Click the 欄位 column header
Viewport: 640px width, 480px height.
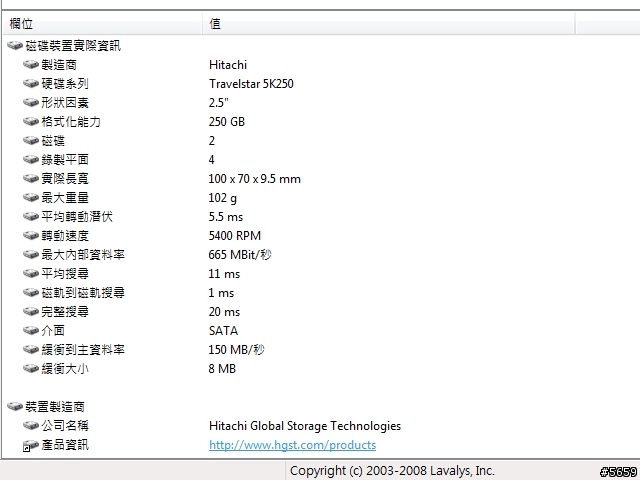102,24
